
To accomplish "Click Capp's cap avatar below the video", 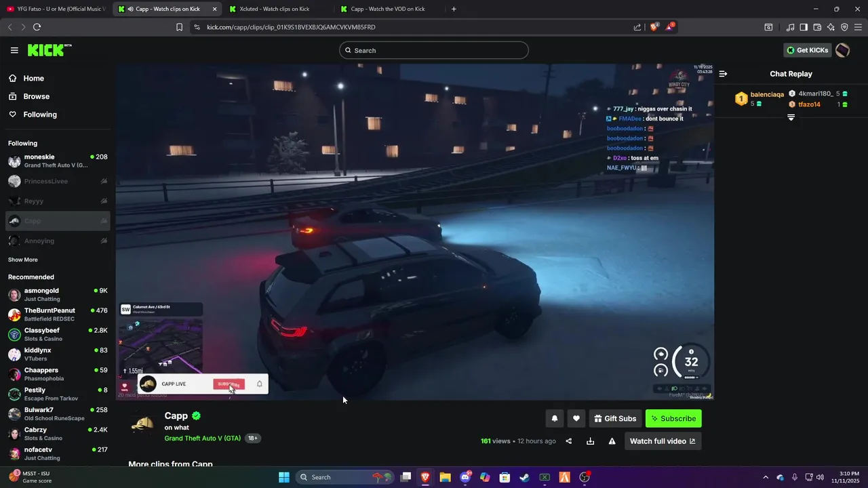I will coord(142,424).
